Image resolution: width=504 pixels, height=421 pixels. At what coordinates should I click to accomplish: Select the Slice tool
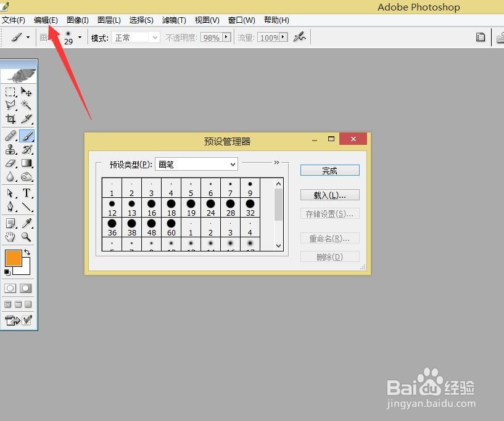[27, 119]
